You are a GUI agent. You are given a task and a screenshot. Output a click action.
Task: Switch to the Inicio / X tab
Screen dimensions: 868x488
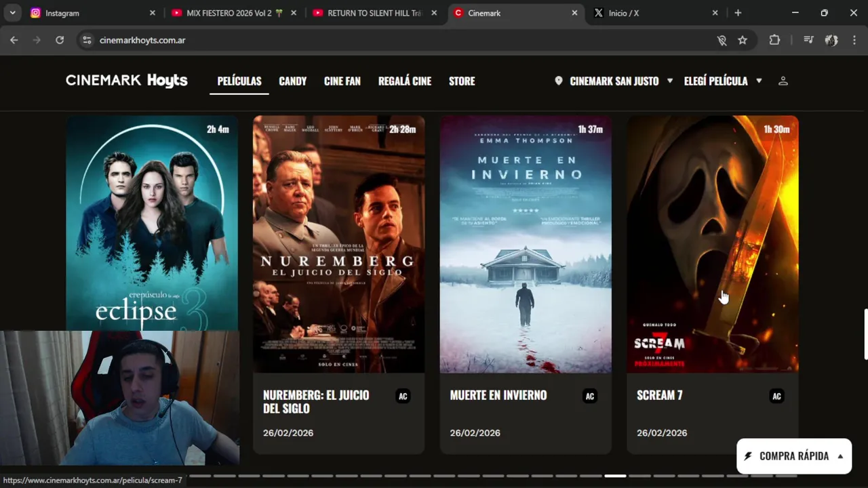click(655, 13)
